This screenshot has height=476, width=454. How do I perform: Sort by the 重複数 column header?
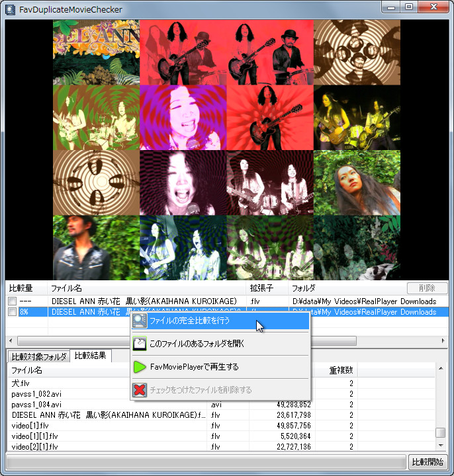(x=335, y=370)
